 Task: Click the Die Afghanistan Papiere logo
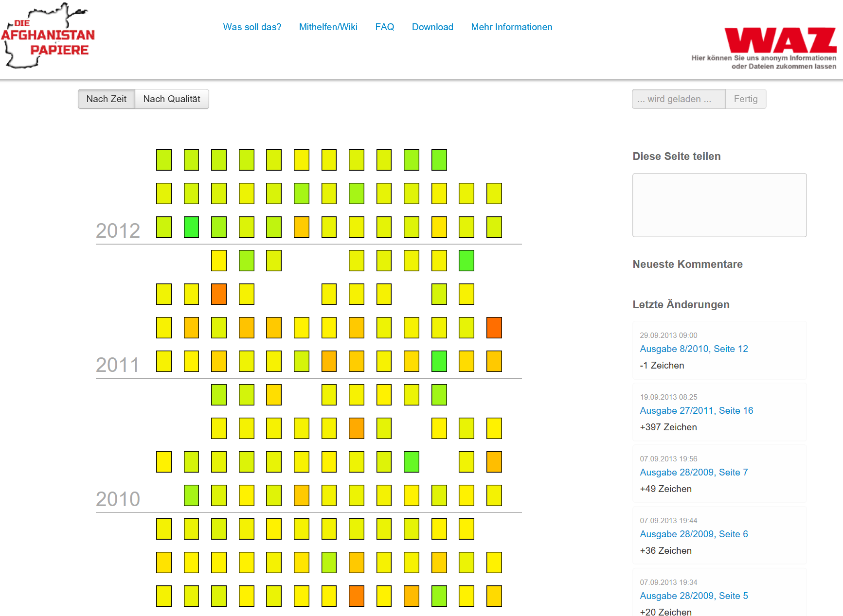click(x=48, y=36)
